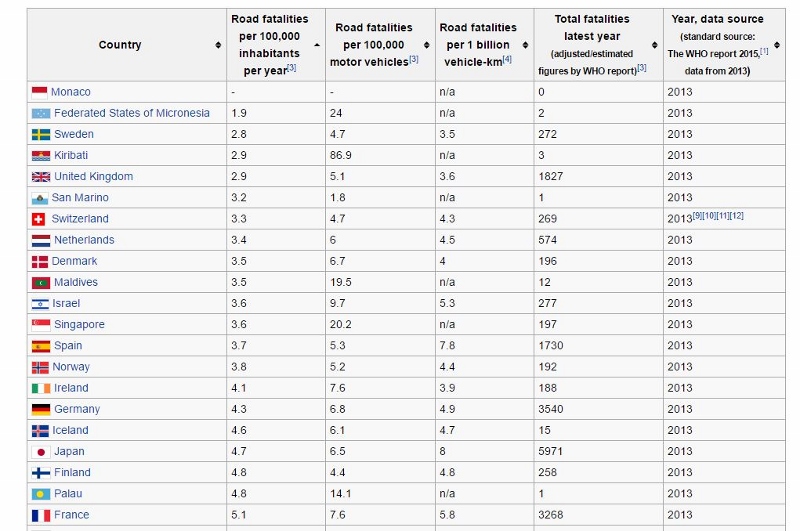Open citation [9] beside Switzerland's year
The width and height of the screenshot is (800, 531).
[x=697, y=216]
